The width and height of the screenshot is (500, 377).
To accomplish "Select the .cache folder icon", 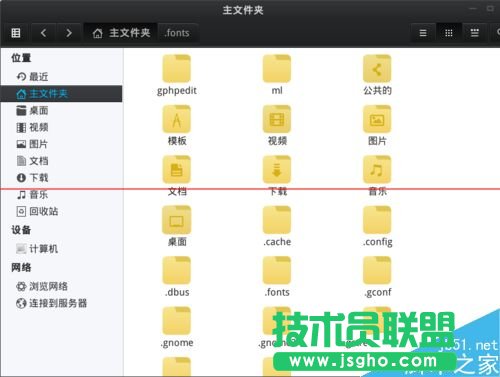I will [x=277, y=220].
